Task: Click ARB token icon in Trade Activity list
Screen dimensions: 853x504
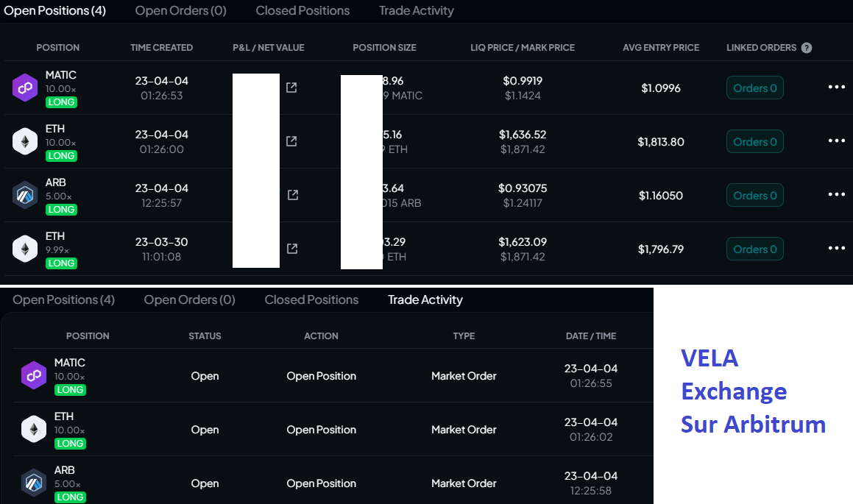Action: tap(34, 483)
